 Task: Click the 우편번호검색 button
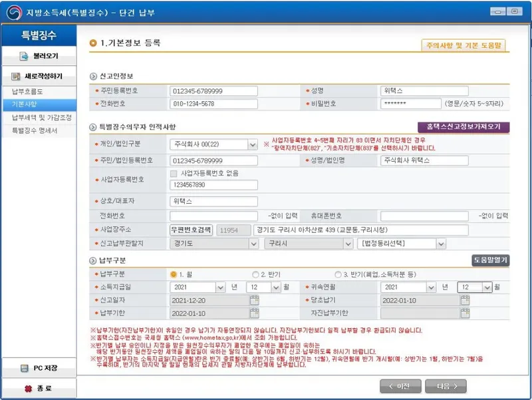(x=191, y=230)
